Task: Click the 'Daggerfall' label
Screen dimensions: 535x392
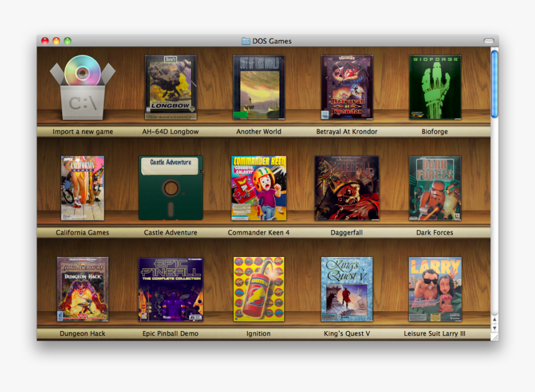Action: (347, 233)
